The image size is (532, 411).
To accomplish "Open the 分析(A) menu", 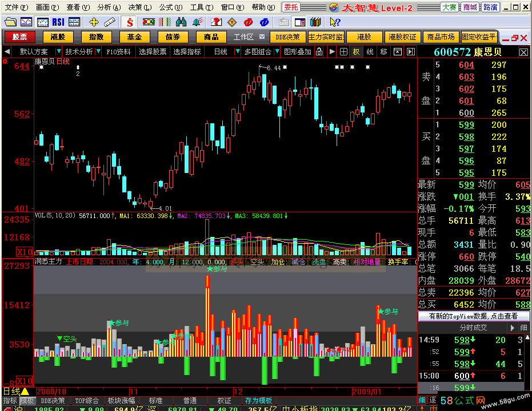I will [x=109, y=7].
